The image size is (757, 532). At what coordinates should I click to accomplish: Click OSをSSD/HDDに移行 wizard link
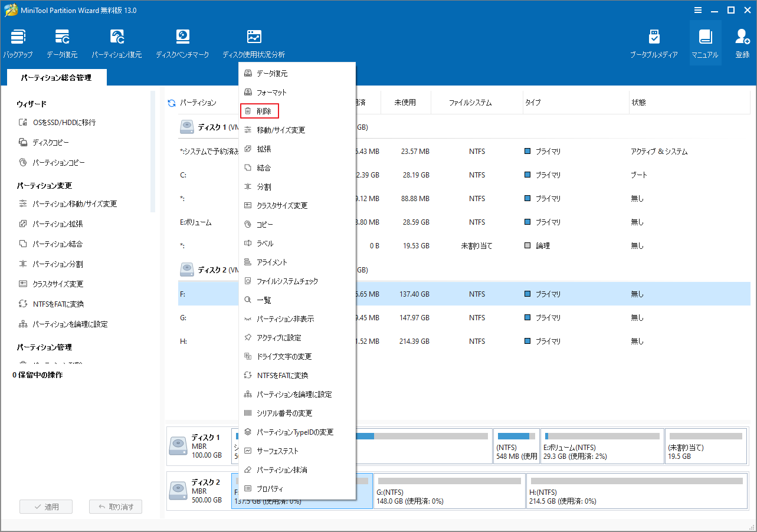coord(64,123)
